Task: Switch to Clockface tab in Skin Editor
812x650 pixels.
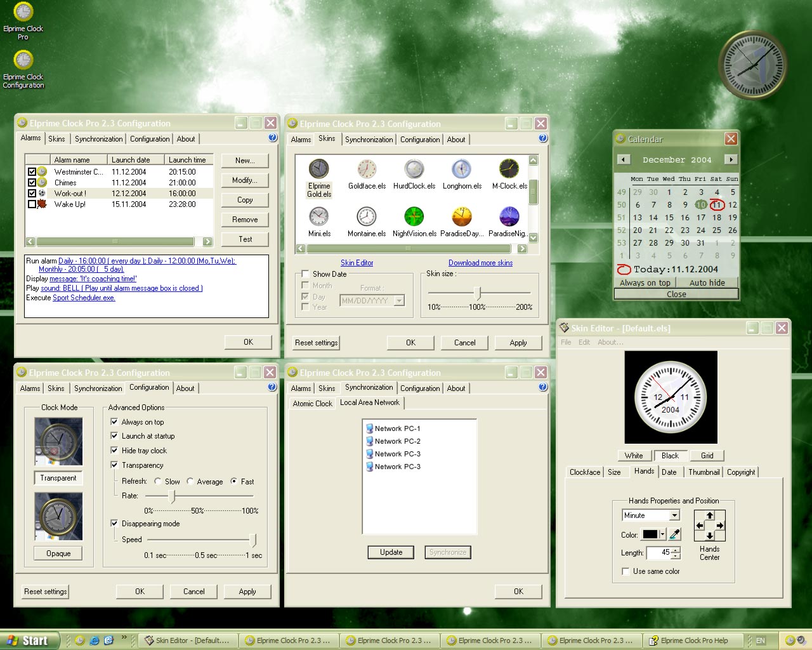Action: pyautogui.click(x=585, y=472)
